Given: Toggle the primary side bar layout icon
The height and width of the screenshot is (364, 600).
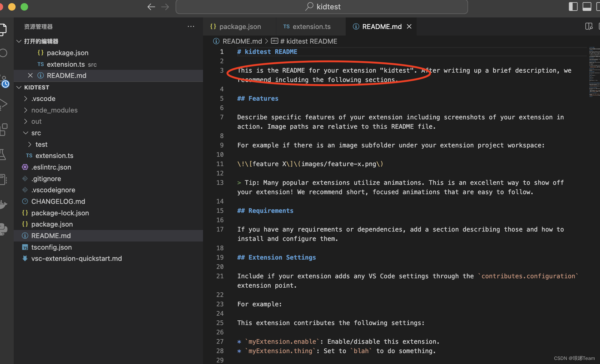Looking at the screenshot, I should click(x=573, y=7).
